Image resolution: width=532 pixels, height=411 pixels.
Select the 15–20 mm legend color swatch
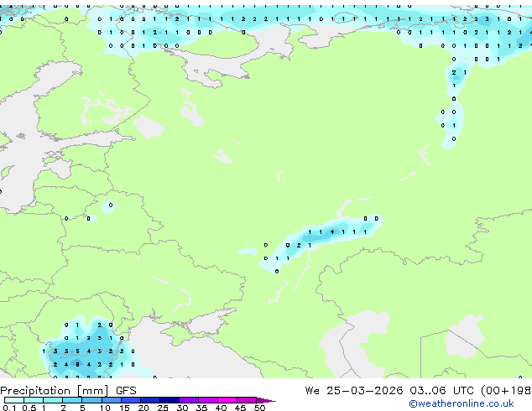pyautogui.click(x=131, y=400)
